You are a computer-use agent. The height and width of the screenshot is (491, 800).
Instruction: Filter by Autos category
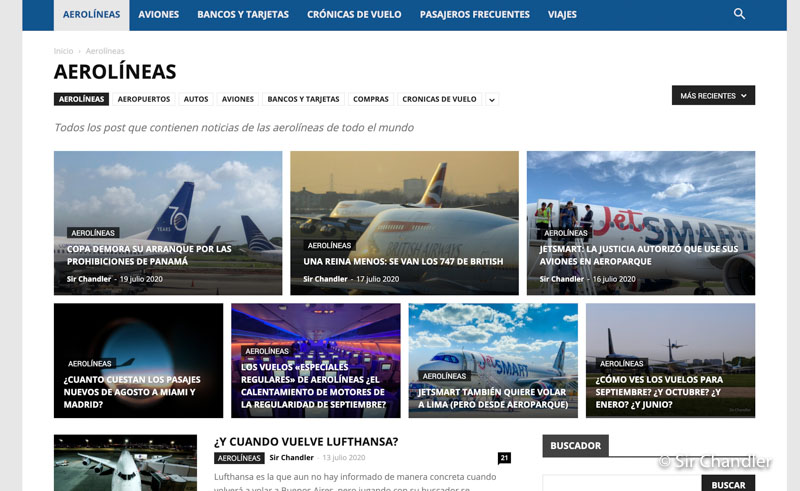(x=196, y=99)
